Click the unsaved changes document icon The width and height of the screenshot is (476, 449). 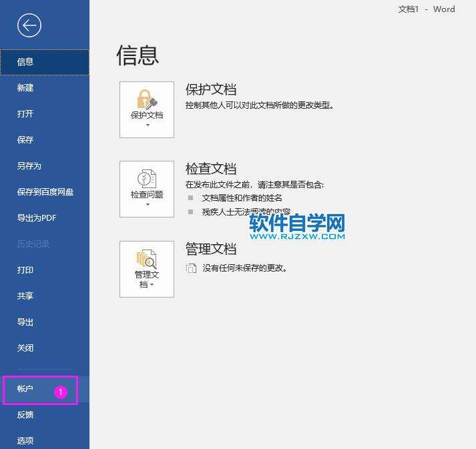click(x=191, y=268)
